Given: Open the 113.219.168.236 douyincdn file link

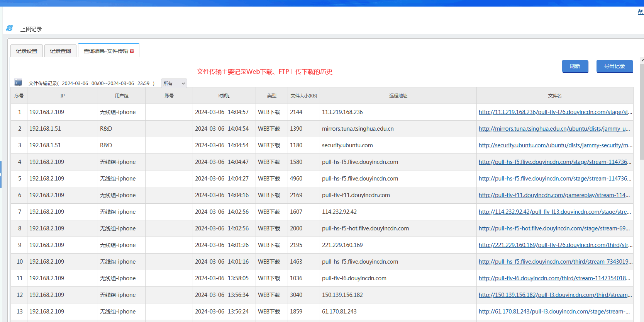Looking at the screenshot, I should (555, 112).
